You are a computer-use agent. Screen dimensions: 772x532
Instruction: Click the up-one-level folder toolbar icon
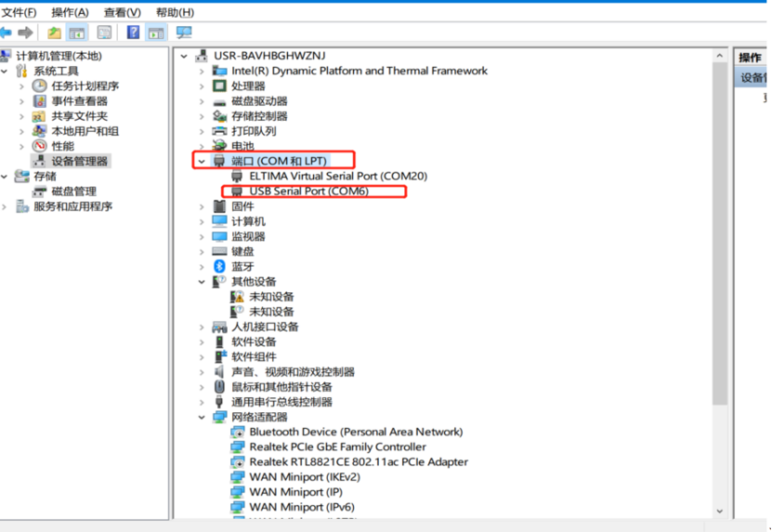(x=55, y=32)
